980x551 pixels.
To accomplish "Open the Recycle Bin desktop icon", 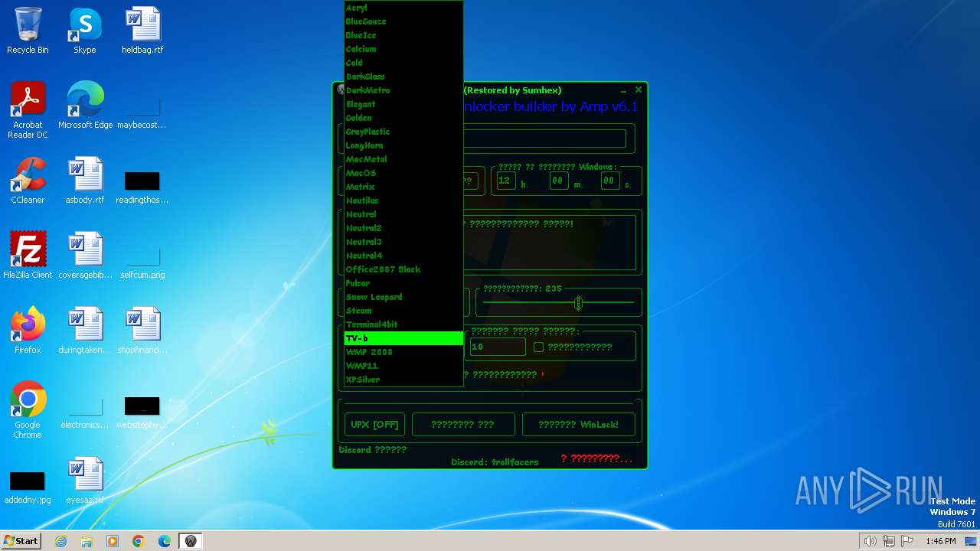I will pyautogui.click(x=28, y=31).
